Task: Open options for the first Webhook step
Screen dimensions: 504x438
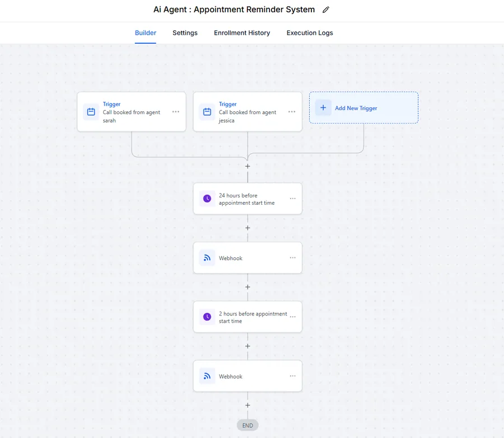Action: click(x=292, y=258)
